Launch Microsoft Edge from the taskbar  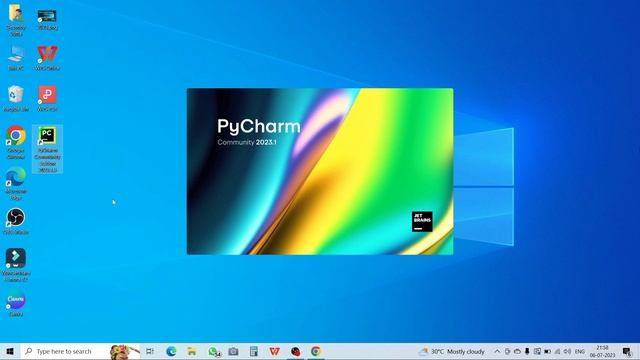click(171, 351)
